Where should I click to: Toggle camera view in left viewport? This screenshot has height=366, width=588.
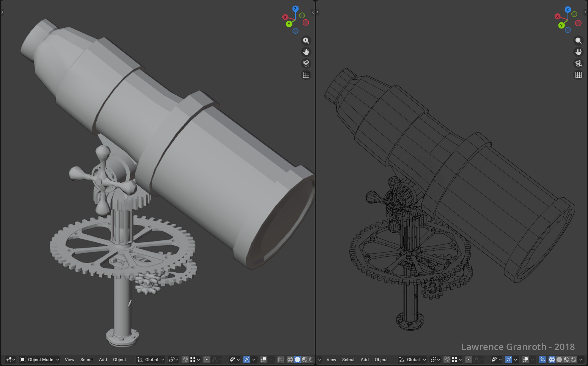[306, 63]
